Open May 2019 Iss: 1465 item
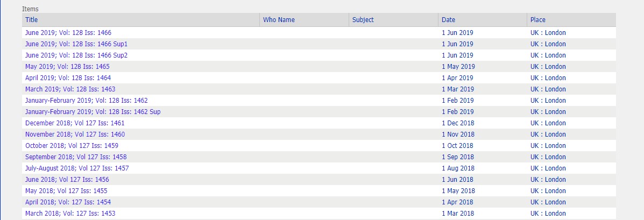This screenshot has width=644, height=220. coord(67,67)
